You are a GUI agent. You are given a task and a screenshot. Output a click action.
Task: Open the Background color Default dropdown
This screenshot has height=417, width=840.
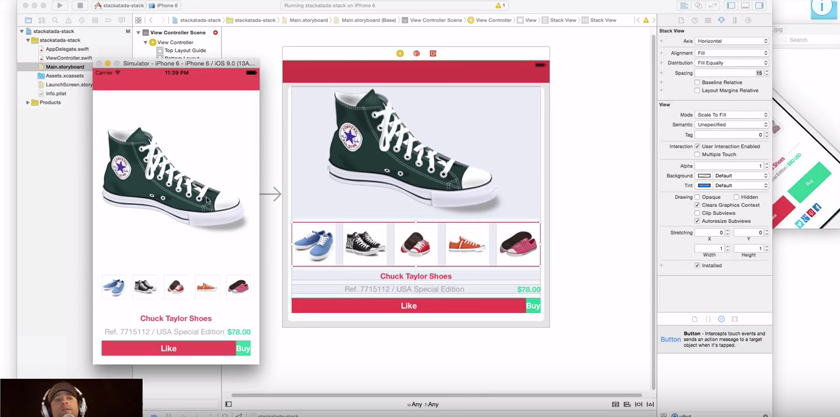[x=741, y=176]
